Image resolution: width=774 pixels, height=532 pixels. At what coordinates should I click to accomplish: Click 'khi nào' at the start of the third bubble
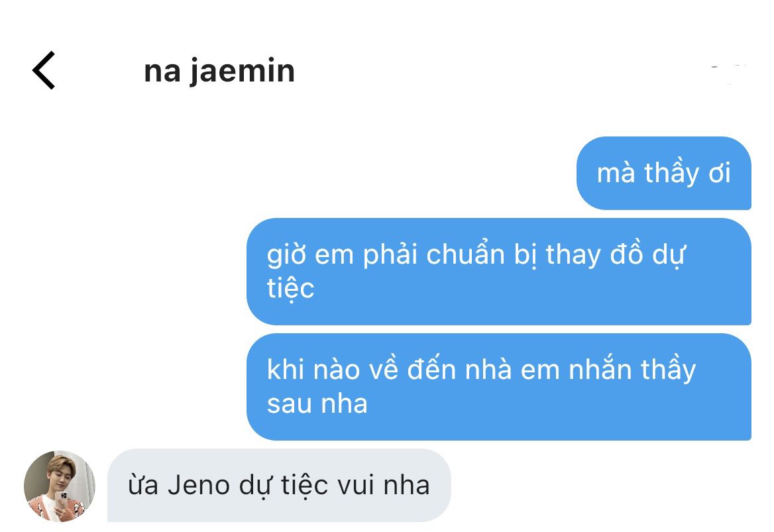point(313,370)
